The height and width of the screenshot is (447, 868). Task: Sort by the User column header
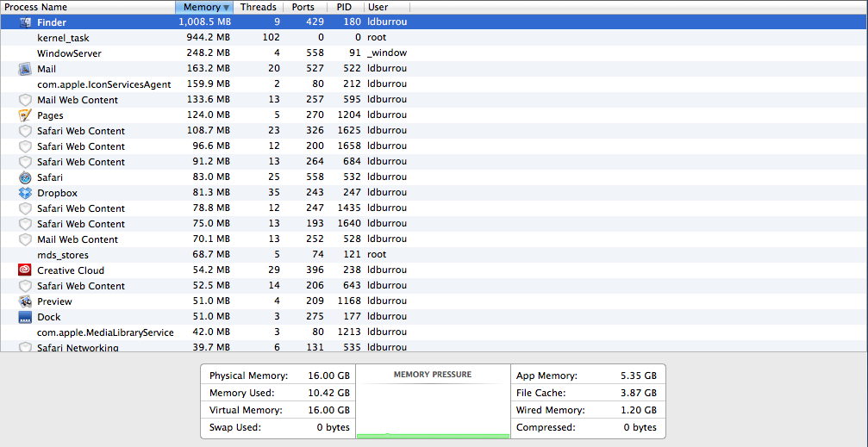[387, 7]
